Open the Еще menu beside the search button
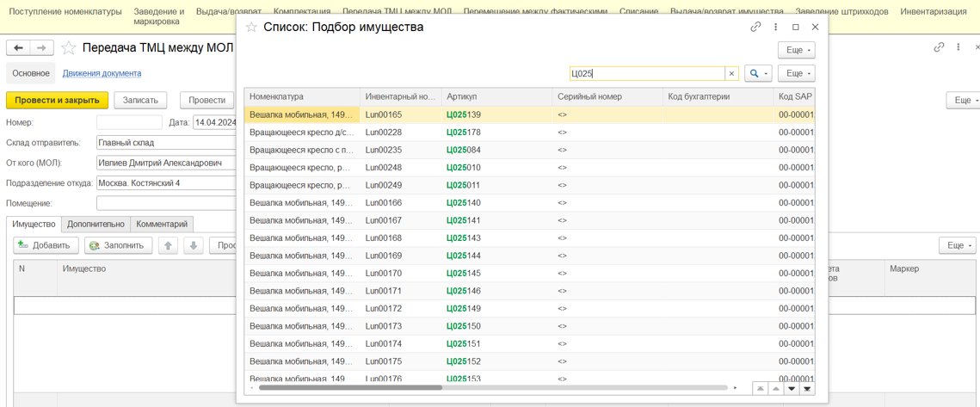 click(x=796, y=73)
